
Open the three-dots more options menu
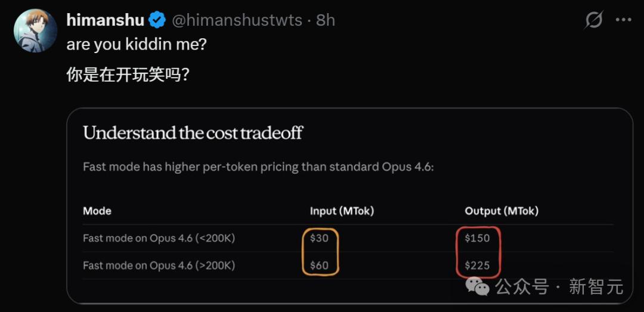[x=624, y=19]
